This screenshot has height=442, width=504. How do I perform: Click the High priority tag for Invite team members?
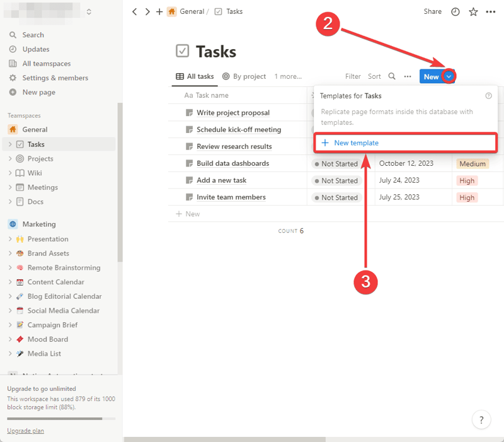click(x=467, y=197)
